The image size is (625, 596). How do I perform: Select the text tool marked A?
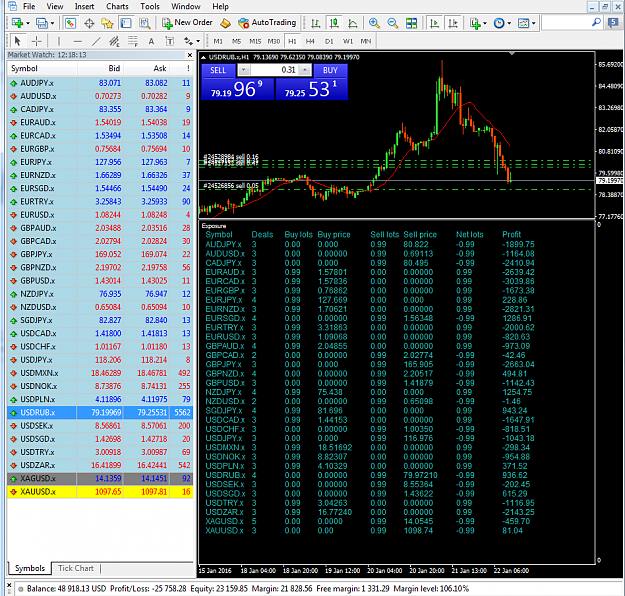point(151,41)
